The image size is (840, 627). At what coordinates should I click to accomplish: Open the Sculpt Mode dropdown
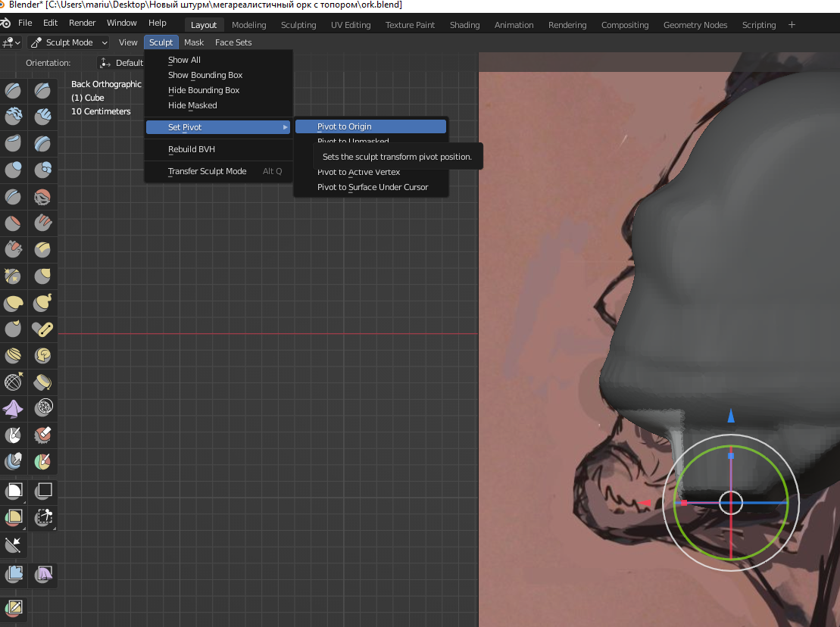69,42
